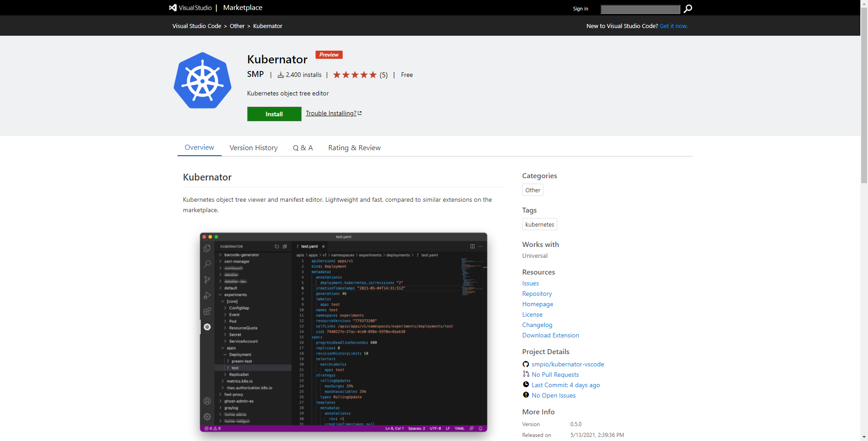Click the Other category chip
This screenshot has height=441, width=868.
pyautogui.click(x=533, y=190)
